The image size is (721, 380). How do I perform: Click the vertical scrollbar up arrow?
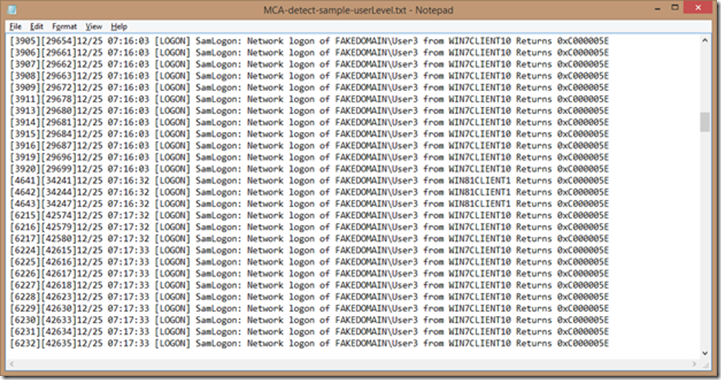pyautogui.click(x=705, y=40)
